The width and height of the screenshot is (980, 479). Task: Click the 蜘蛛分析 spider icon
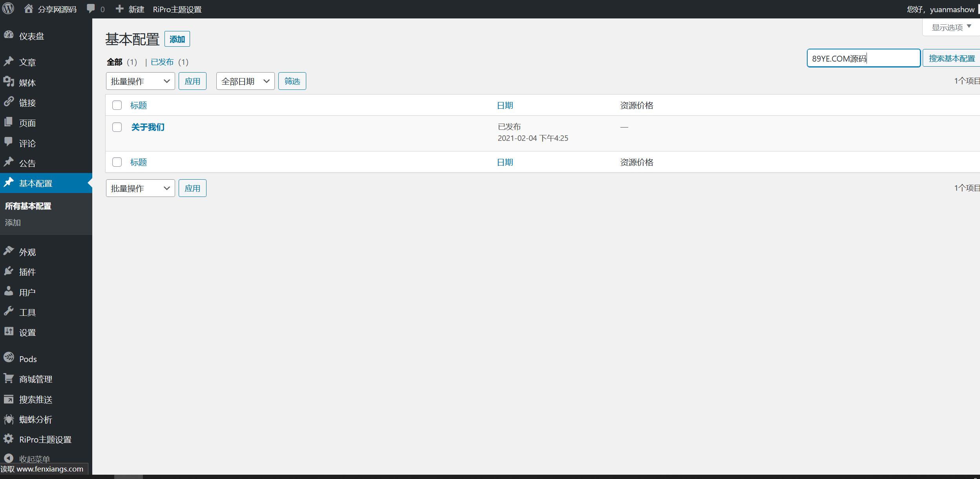(x=9, y=419)
